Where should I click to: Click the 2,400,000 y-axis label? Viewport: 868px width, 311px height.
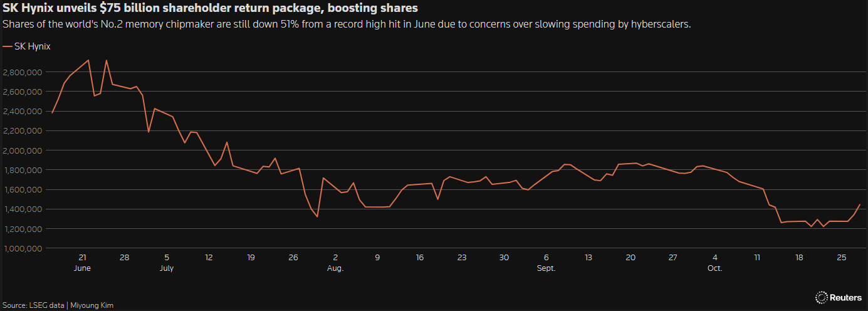[x=22, y=111]
